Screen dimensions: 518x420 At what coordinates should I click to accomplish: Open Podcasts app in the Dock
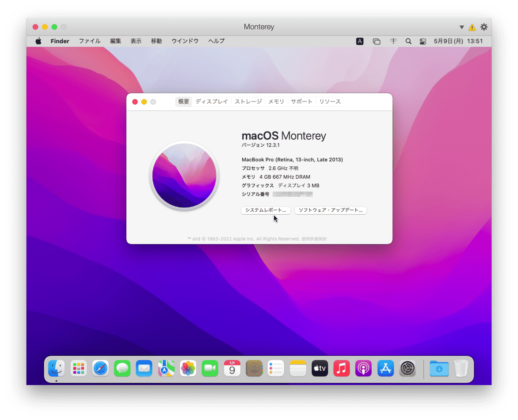(x=363, y=368)
